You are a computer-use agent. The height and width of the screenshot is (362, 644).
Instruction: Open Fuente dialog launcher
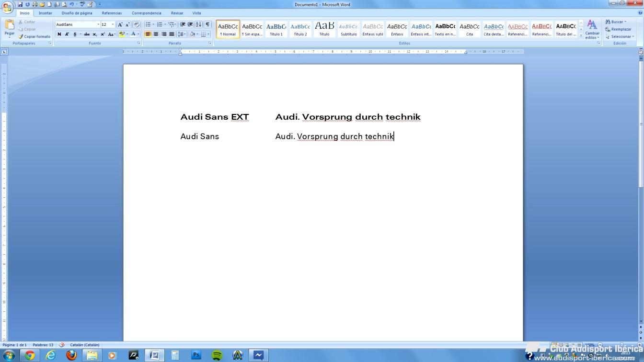pos(139,43)
